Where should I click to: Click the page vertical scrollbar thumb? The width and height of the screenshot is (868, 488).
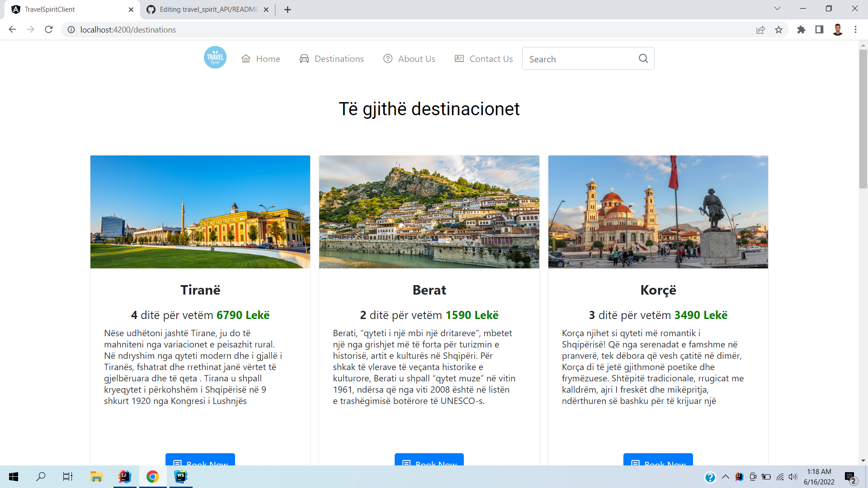[x=863, y=119]
